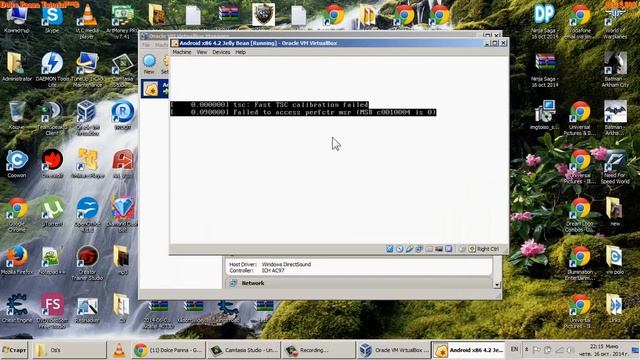Open the Creator Trainer Studio shortcut
Viewport: 640px width, 360px height.
pyautogui.click(x=87, y=263)
